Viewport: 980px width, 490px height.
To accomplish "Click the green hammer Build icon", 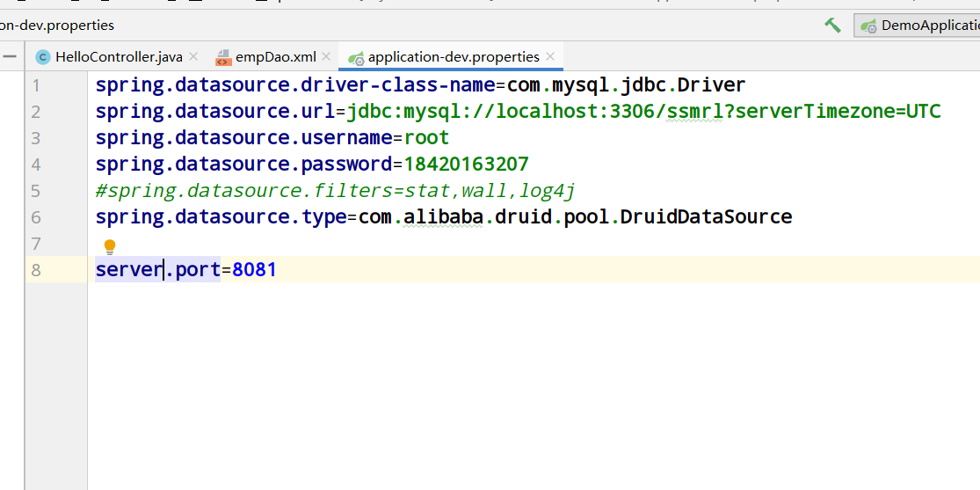I will (832, 26).
